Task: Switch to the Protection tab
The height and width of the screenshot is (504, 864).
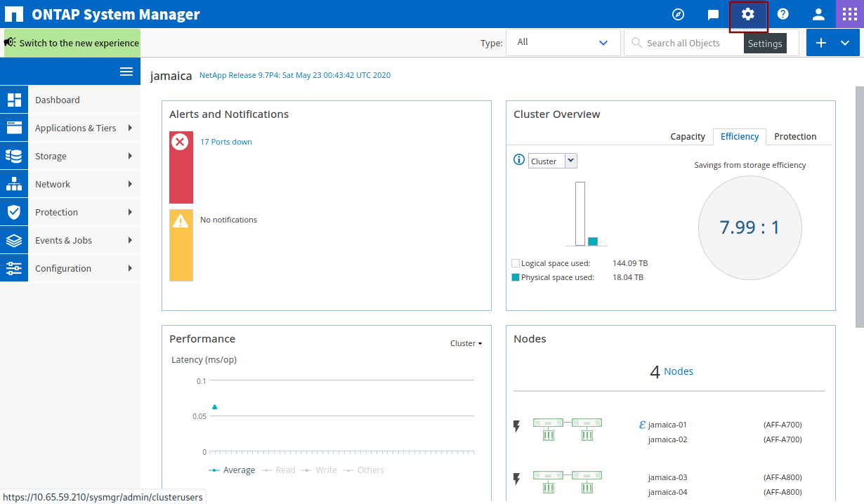Action: coord(795,137)
